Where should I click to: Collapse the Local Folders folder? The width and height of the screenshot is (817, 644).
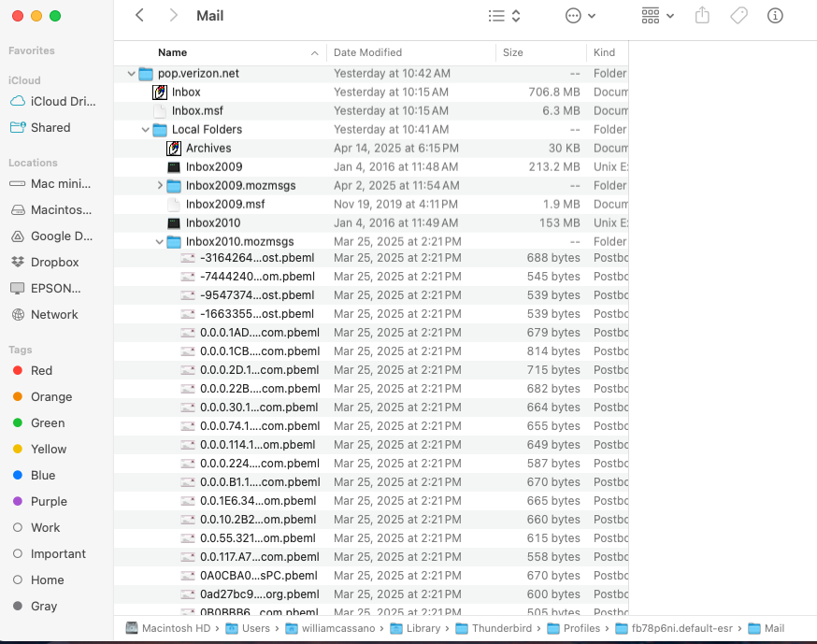[146, 130]
